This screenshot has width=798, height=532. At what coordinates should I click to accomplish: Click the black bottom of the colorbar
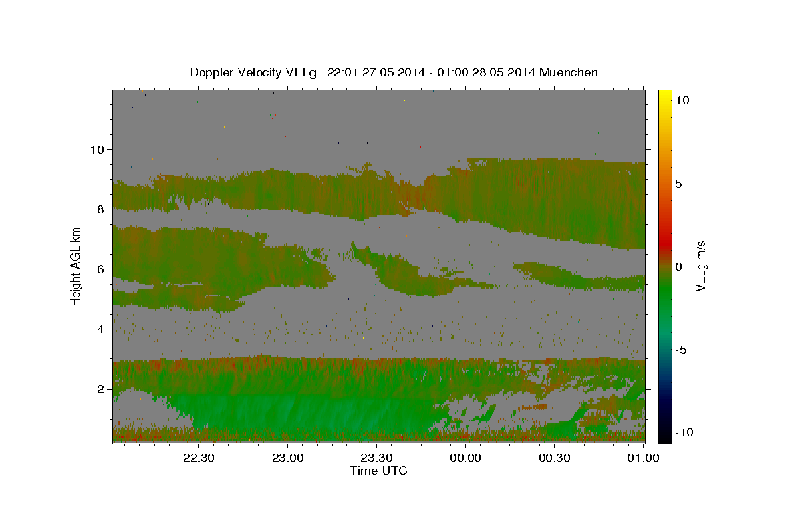click(x=665, y=436)
